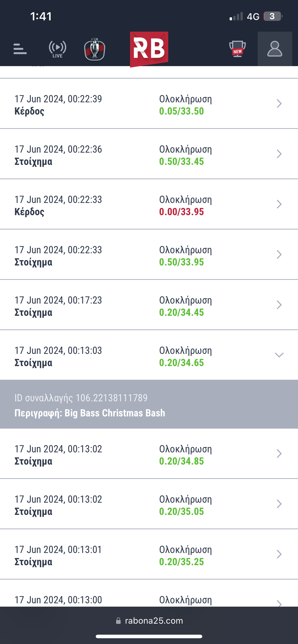Open the NEW tournaments trophy icon

coord(237,49)
